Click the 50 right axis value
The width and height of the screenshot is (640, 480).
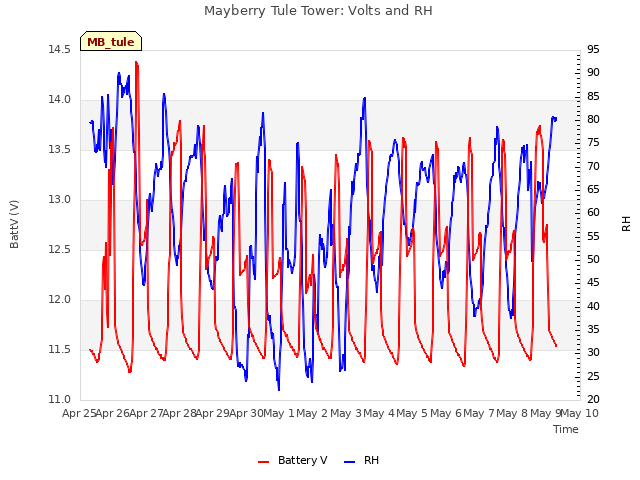pyautogui.click(x=593, y=260)
